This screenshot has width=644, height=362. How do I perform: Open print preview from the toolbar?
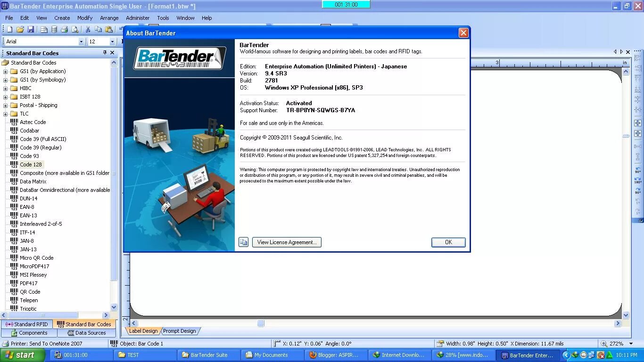pos(75,29)
